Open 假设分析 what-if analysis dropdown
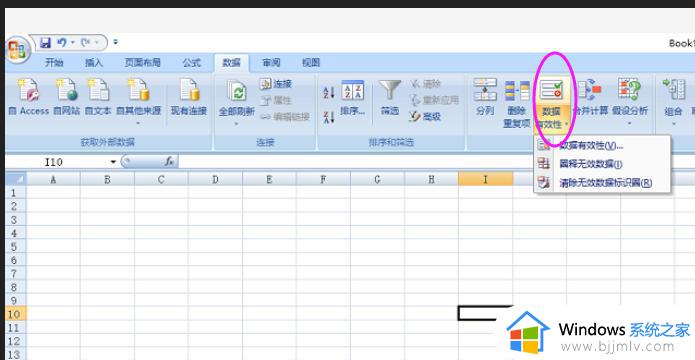This screenshot has width=695, height=360. point(630,102)
